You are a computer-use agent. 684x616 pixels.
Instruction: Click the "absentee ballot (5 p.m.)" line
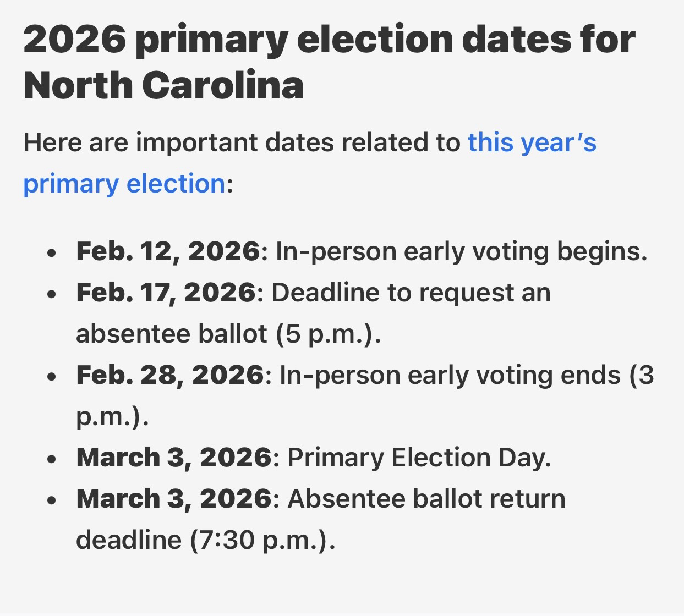[228, 334]
